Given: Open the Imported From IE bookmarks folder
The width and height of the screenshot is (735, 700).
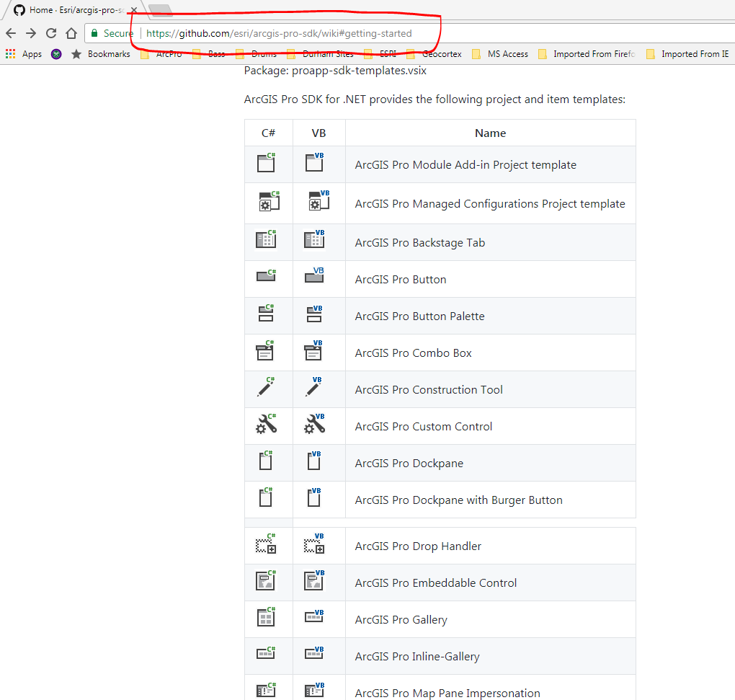Looking at the screenshot, I should (x=687, y=54).
